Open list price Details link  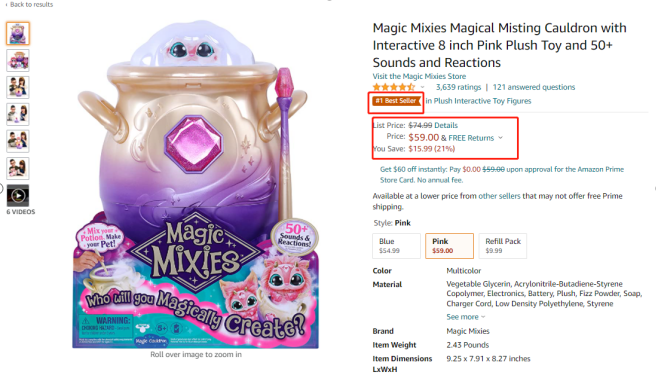(x=446, y=125)
